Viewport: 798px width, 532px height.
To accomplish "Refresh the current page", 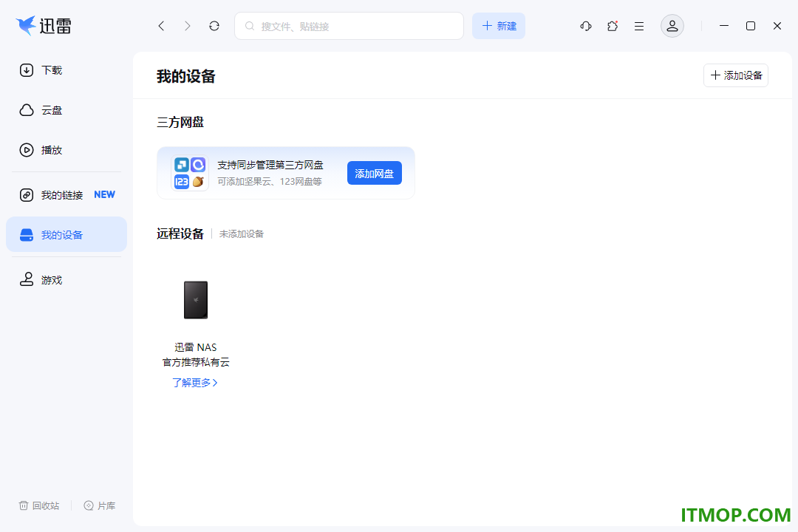I will click(214, 26).
